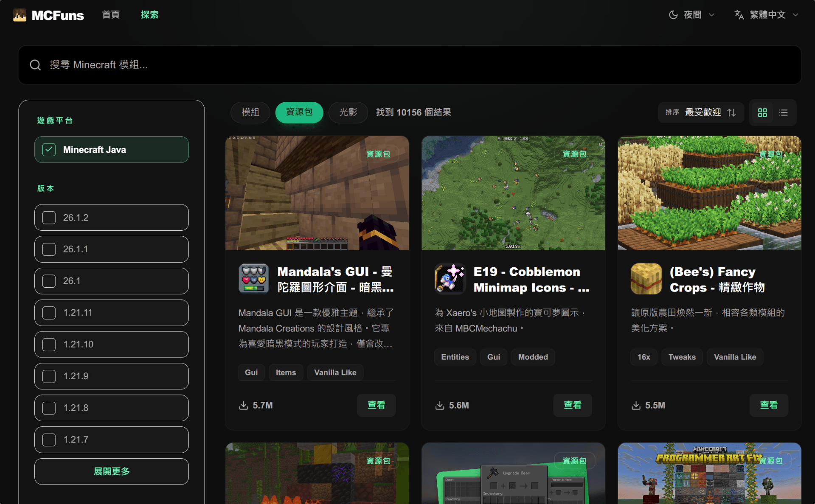Open the 首頁 nav item
This screenshot has width=815, height=504.
[x=111, y=15]
